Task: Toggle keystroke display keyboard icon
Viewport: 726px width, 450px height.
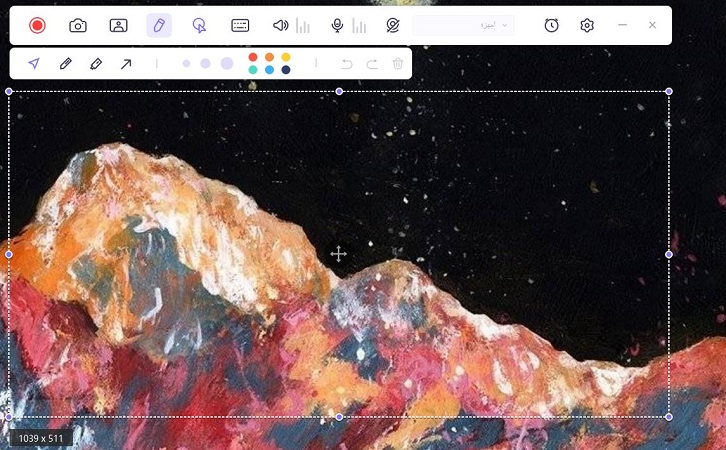Action: (x=240, y=25)
